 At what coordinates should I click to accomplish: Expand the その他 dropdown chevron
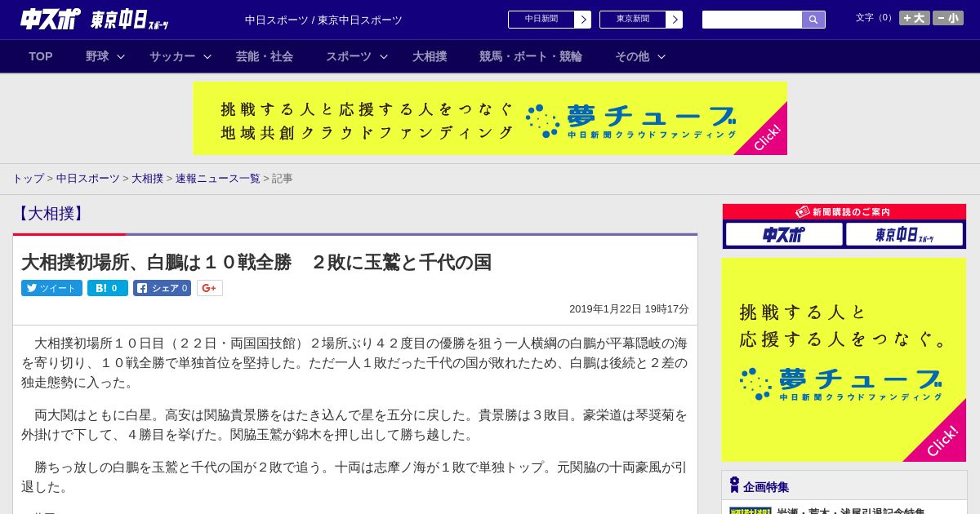[x=661, y=56]
